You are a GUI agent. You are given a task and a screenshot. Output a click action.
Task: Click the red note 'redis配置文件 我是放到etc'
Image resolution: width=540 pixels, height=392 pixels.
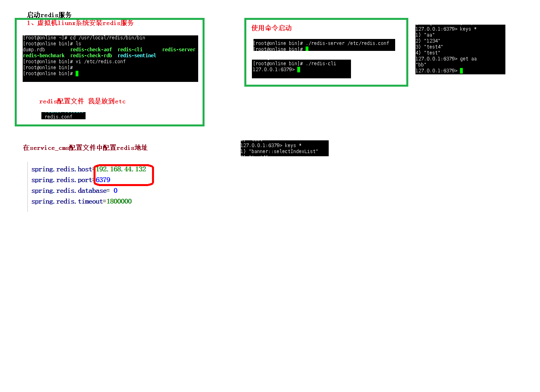[82, 101]
